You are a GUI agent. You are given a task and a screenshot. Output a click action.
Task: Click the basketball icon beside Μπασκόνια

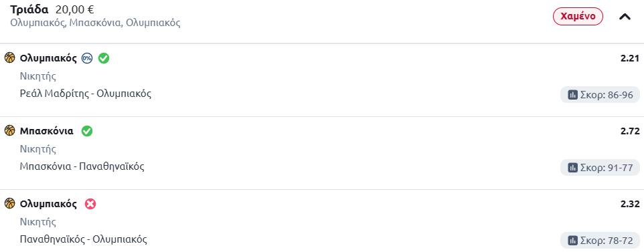coord(9,131)
